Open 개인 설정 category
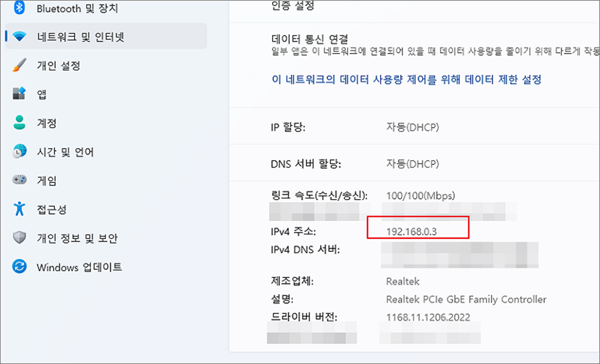This screenshot has height=364, width=600. [59, 66]
